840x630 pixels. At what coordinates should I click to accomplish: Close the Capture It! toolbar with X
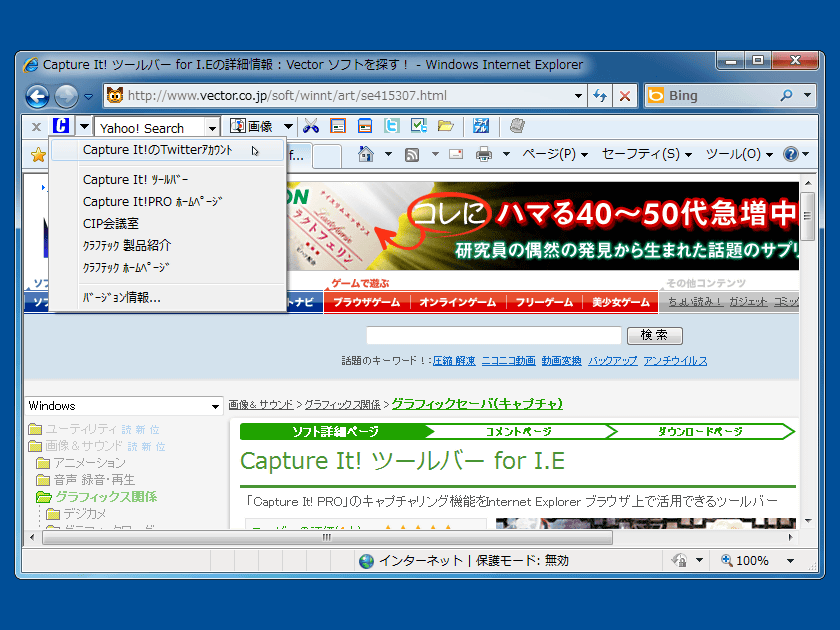pos(36,127)
